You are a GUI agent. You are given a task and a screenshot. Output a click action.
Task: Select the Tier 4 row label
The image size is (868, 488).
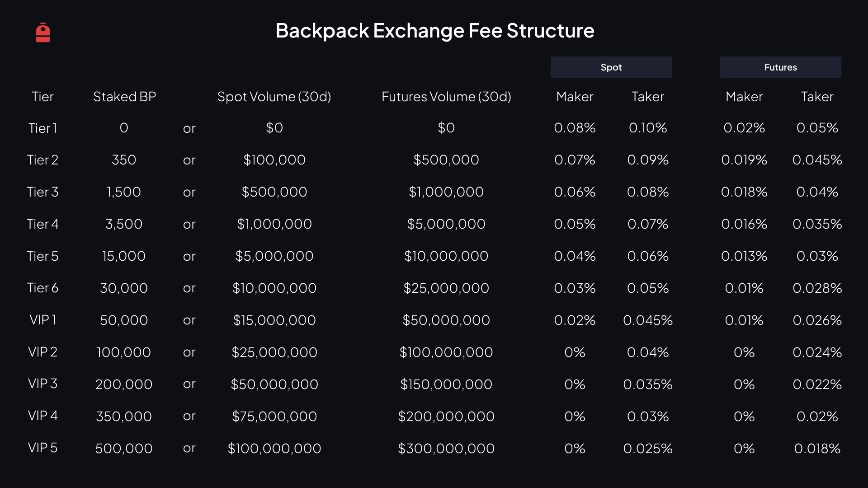click(x=42, y=224)
